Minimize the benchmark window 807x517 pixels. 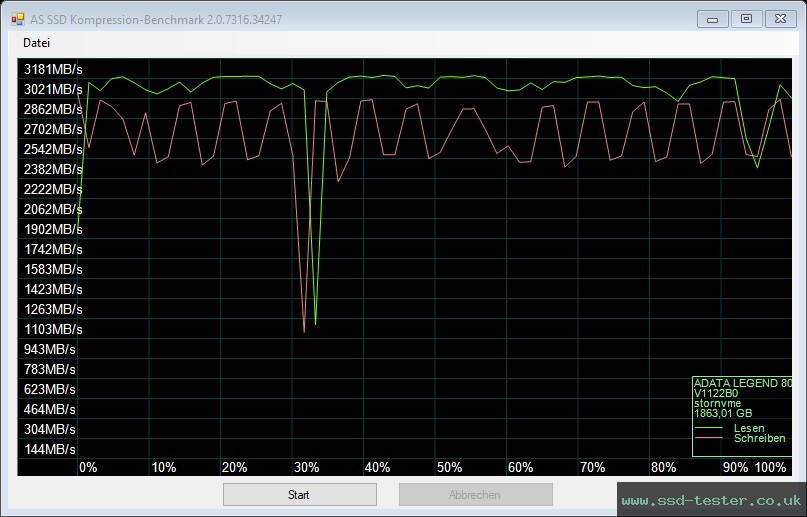coord(712,20)
